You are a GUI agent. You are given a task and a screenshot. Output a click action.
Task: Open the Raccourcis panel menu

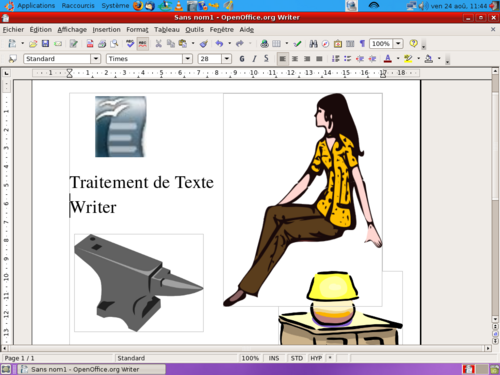78,6
